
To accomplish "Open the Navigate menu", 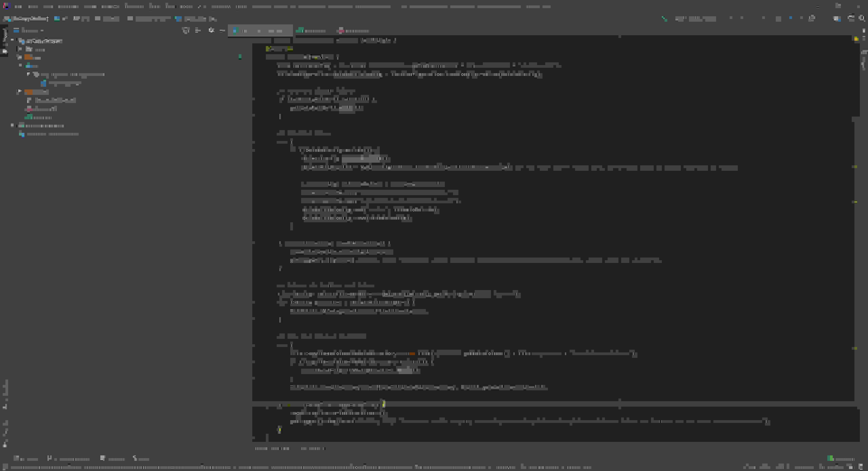I will click(68, 6).
